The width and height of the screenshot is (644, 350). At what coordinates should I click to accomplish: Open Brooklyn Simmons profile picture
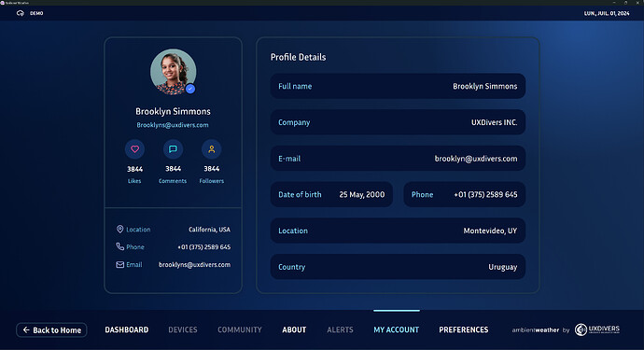(x=173, y=72)
